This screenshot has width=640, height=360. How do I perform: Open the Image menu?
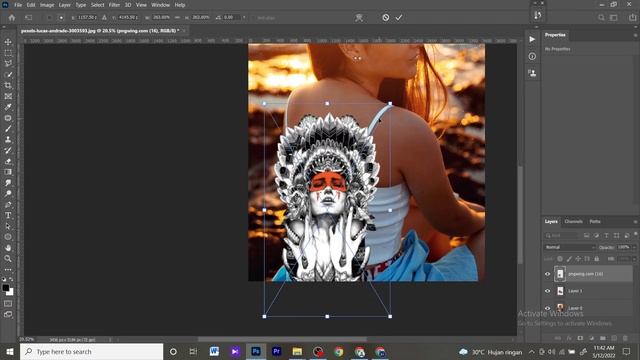point(47,5)
